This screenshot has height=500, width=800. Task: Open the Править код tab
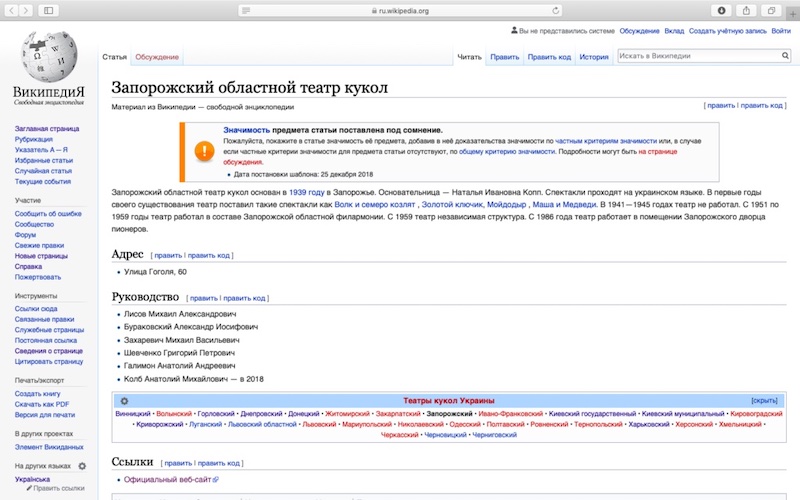click(x=549, y=57)
